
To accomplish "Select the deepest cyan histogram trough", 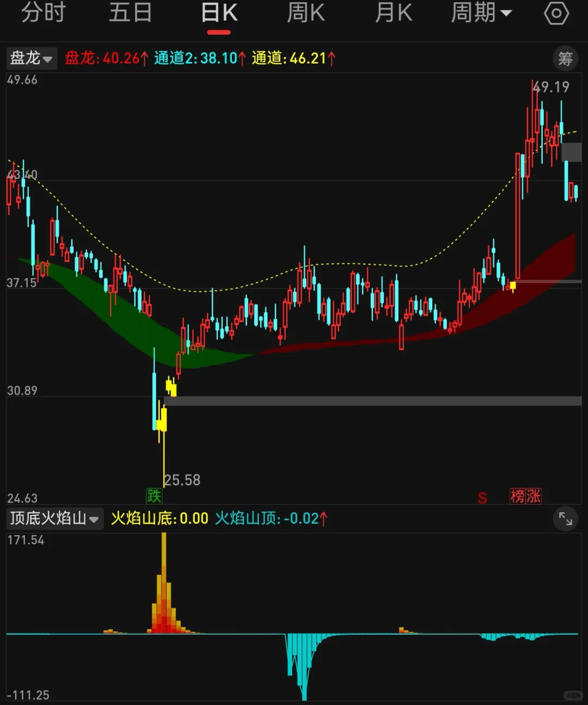I will (x=304, y=667).
